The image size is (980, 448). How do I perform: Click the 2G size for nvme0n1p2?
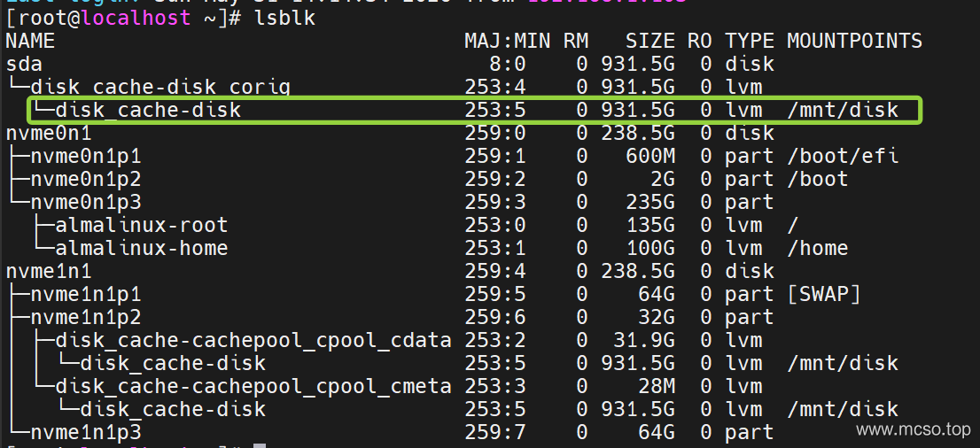[663, 180]
